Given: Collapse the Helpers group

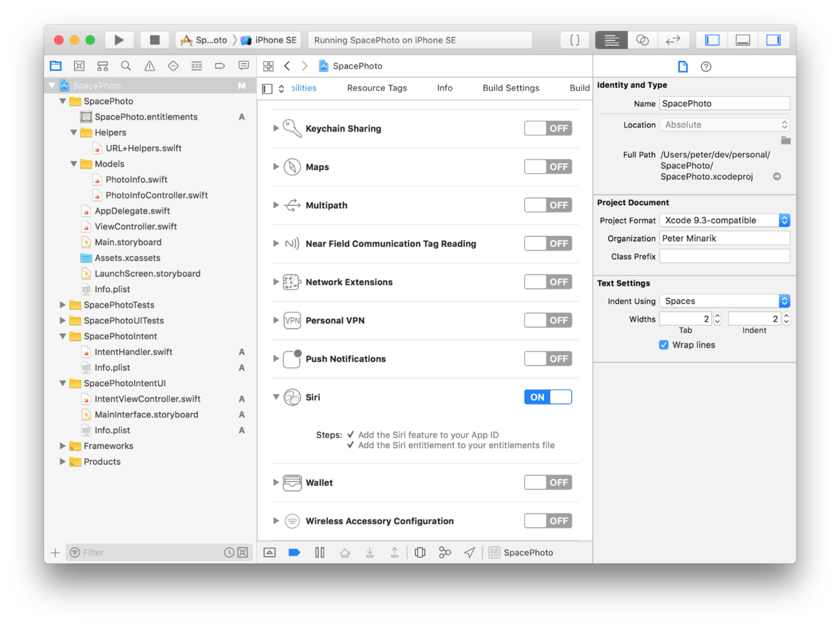Looking at the screenshot, I should click(73, 132).
